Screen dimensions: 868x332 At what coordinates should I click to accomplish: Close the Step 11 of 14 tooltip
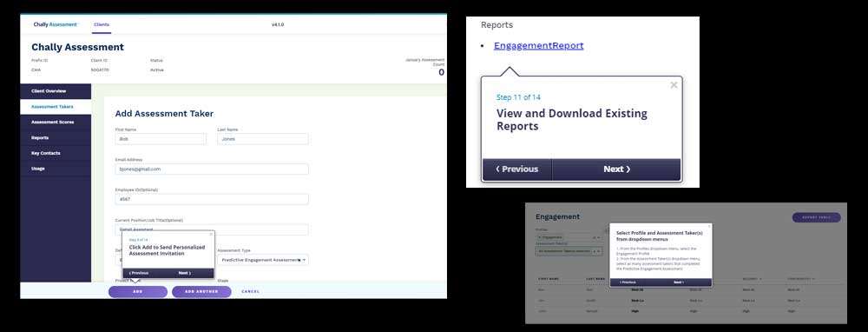[674, 85]
